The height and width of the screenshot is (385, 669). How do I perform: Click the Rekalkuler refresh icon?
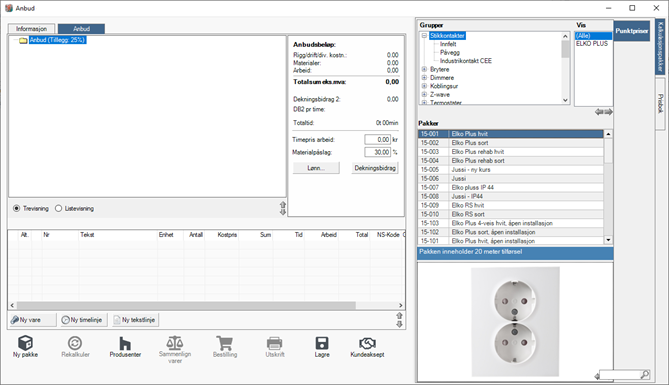[75, 343]
